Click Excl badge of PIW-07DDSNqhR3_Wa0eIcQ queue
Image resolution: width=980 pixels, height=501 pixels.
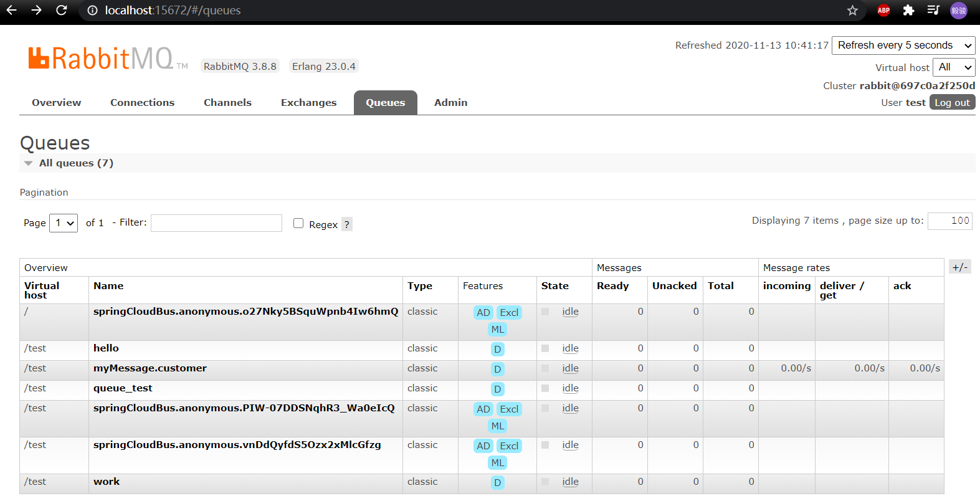click(x=509, y=409)
